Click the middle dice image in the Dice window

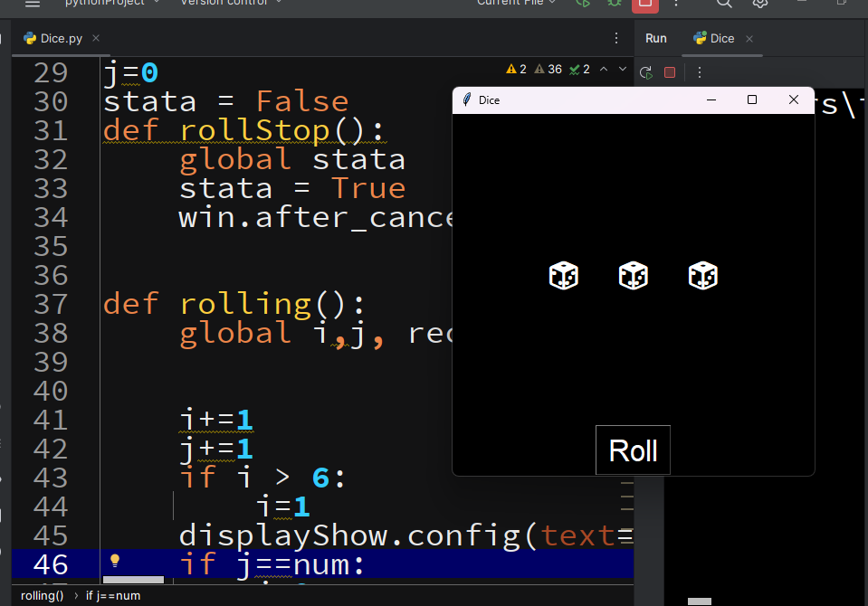(633, 275)
